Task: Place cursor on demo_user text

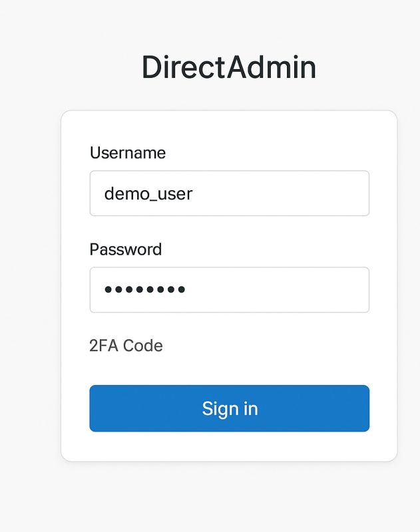Action: 148,194
